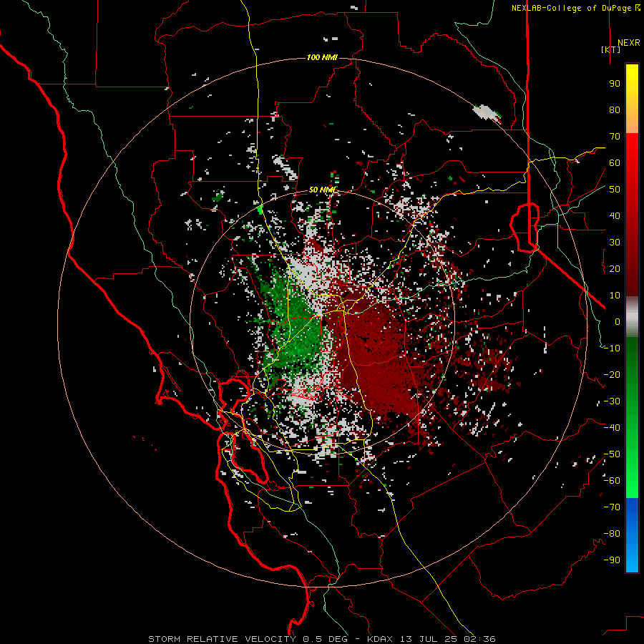The image size is (644, 644).
Task: Click the -10 knot scale value
Action: (x=612, y=348)
